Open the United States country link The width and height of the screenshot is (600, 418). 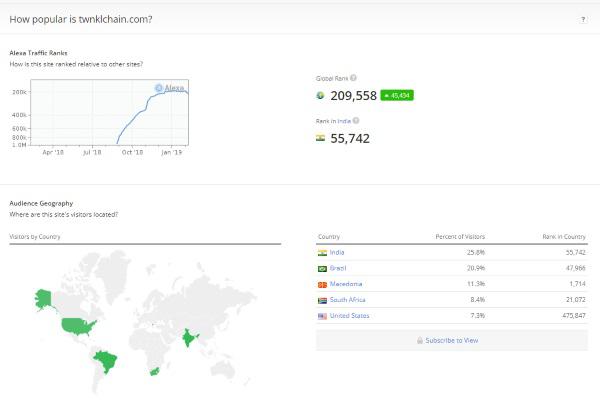349,315
